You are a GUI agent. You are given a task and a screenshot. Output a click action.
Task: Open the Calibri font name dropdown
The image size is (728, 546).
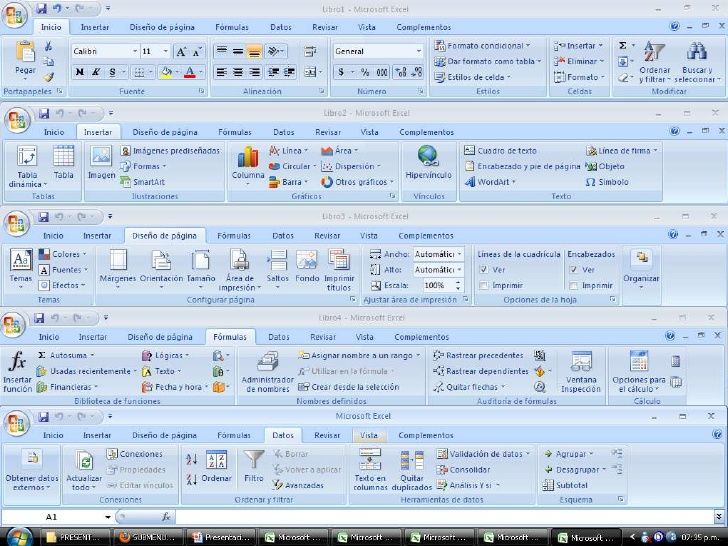point(133,51)
